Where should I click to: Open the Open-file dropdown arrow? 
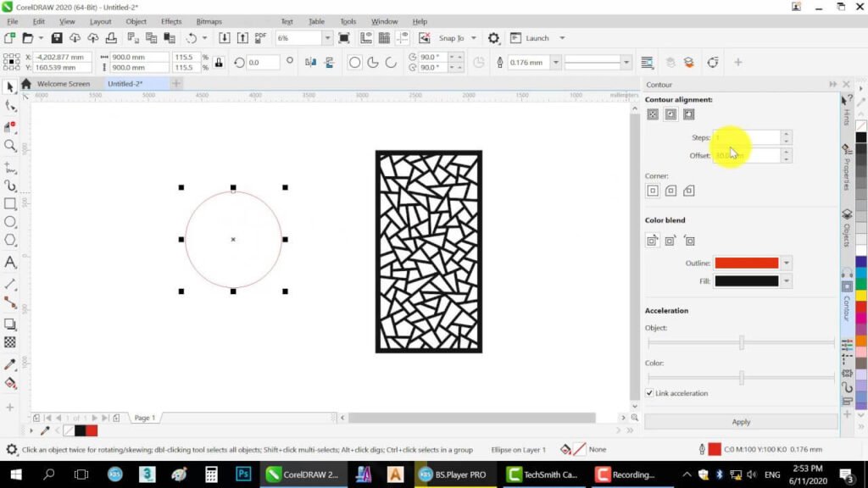(x=41, y=38)
